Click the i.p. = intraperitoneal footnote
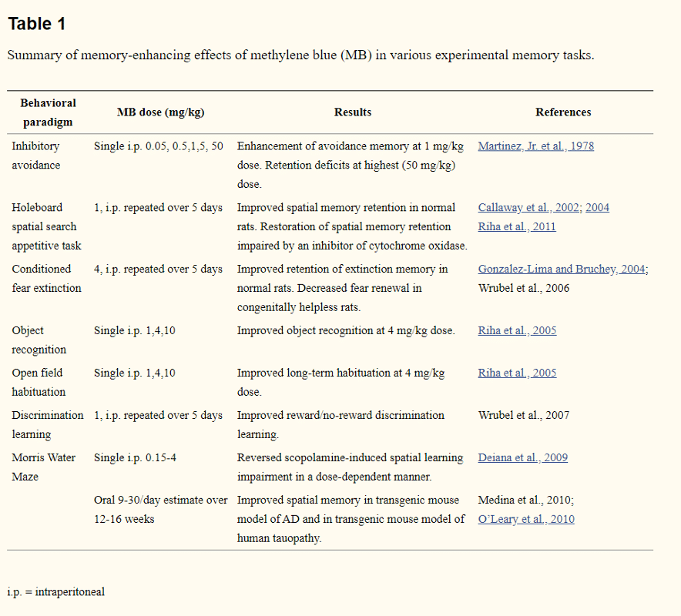Viewport: 681px width, 616px height. pos(55,592)
